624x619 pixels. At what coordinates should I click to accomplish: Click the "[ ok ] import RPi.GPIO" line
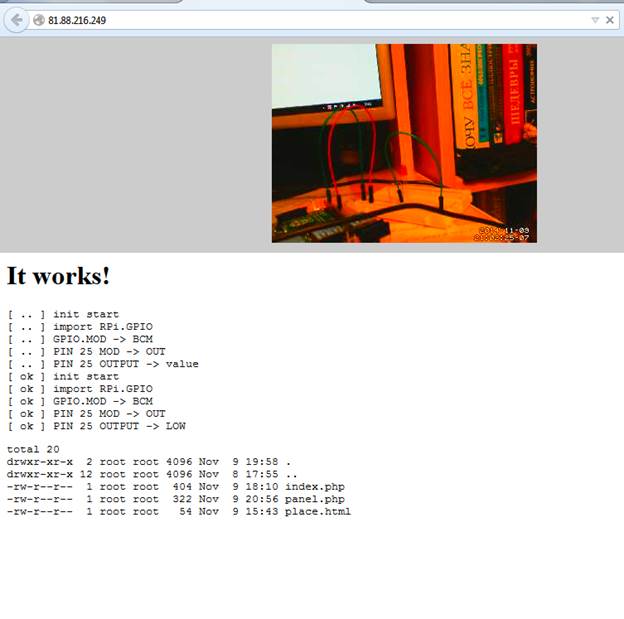coord(80,389)
